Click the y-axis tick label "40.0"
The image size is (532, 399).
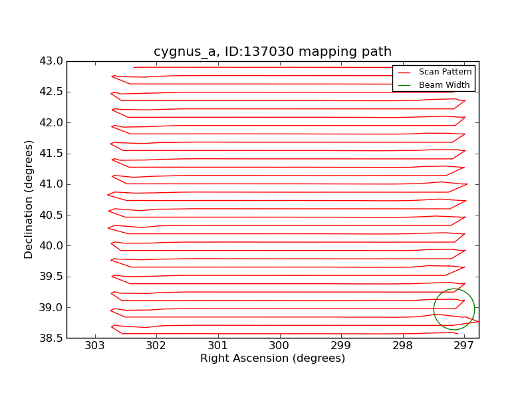click(x=51, y=245)
